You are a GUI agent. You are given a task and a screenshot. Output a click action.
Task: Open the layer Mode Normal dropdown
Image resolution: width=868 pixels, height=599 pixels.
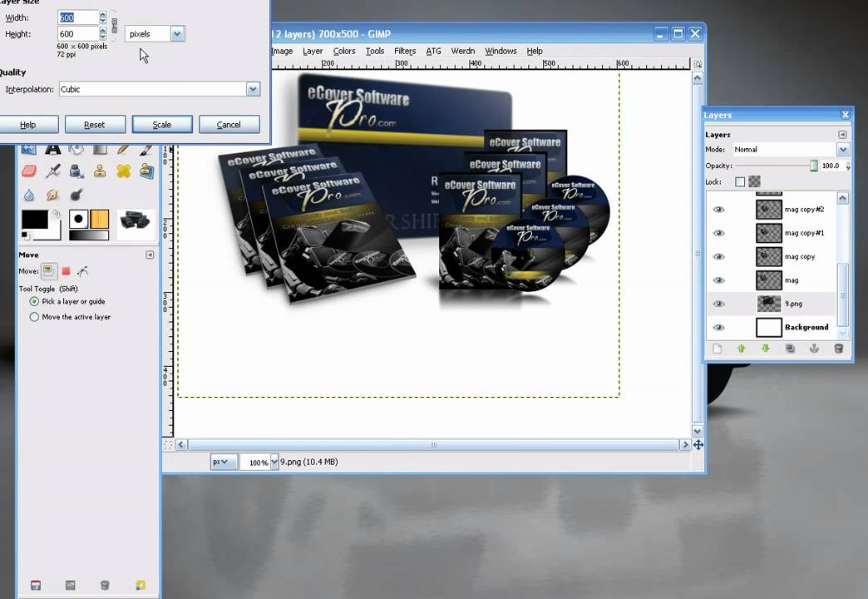(791, 149)
